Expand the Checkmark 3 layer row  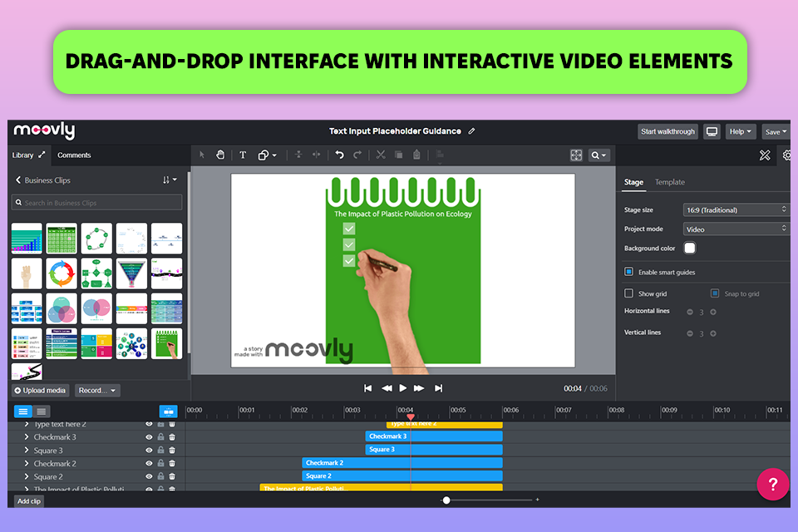pyautogui.click(x=27, y=436)
